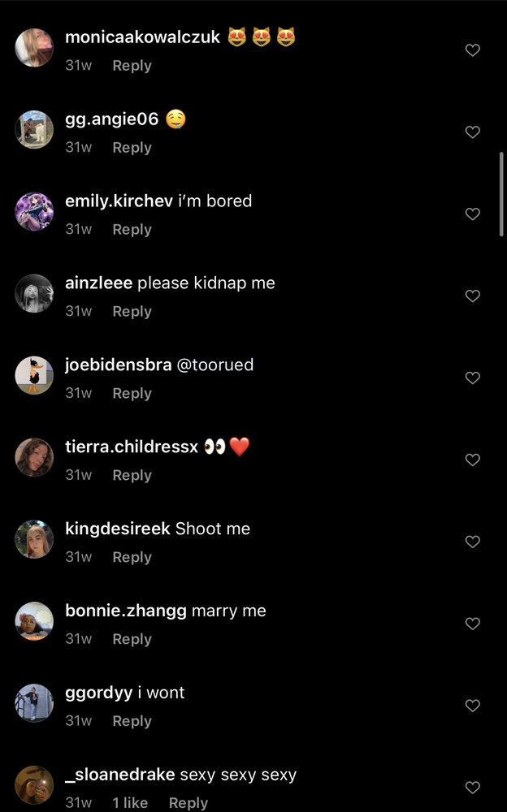Viewport: 507px width, 812px height.
Task: Toggle like on "sexy sexy sexy" comment
Action: [472, 788]
